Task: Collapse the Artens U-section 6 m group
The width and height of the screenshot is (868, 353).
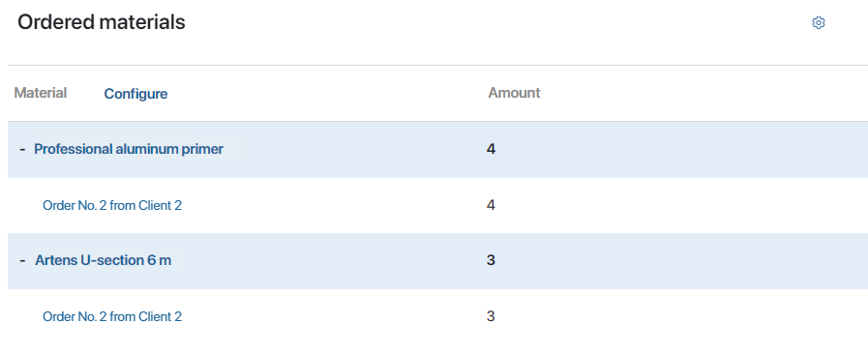Action: (22, 260)
